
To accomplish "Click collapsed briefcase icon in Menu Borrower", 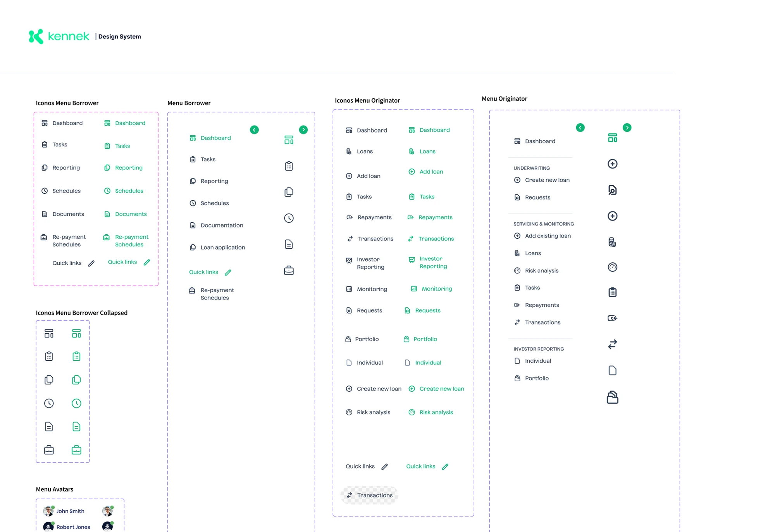I will point(289,270).
